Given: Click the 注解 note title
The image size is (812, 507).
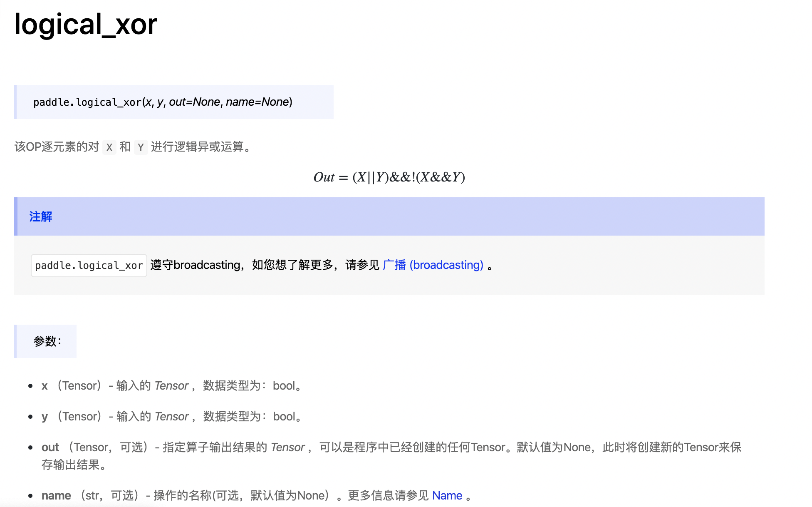Looking at the screenshot, I should tap(41, 216).
